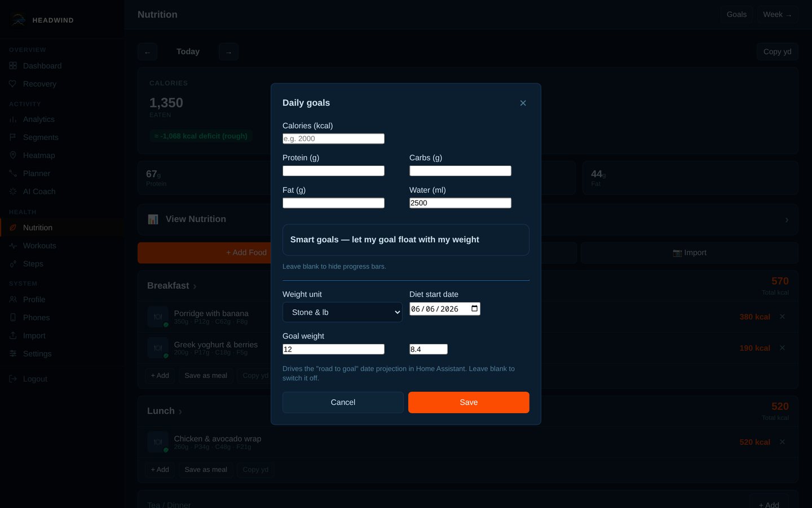This screenshot has height=508, width=812.
Task: Click the Cancel button
Action: point(343,402)
